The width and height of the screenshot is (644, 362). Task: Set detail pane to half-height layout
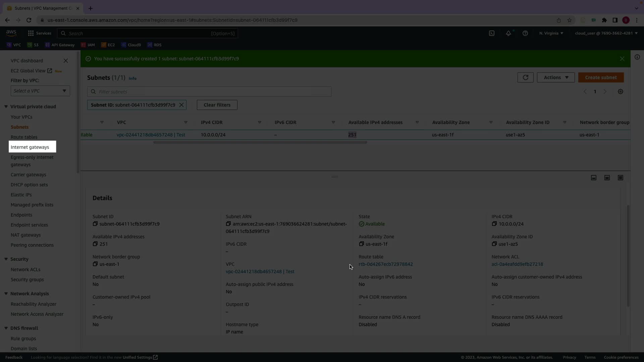point(607,178)
